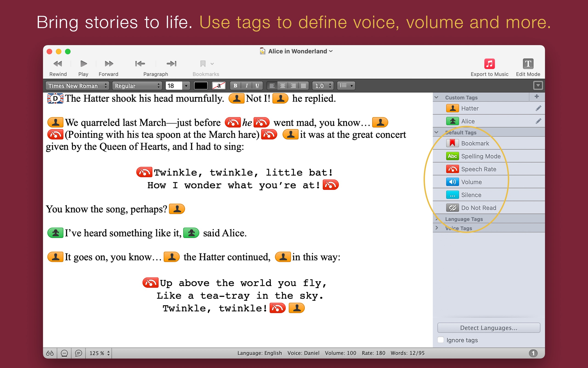The height and width of the screenshot is (368, 588).
Task: Click speech rate tag before 'Twinkle, twinkle, little bat!'
Action: pyautogui.click(x=144, y=172)
